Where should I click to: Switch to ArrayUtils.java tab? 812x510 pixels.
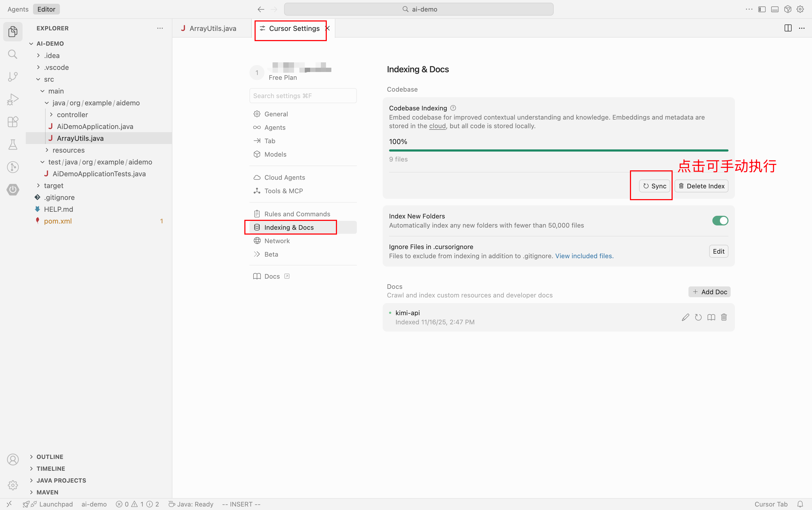pos(212,28)
